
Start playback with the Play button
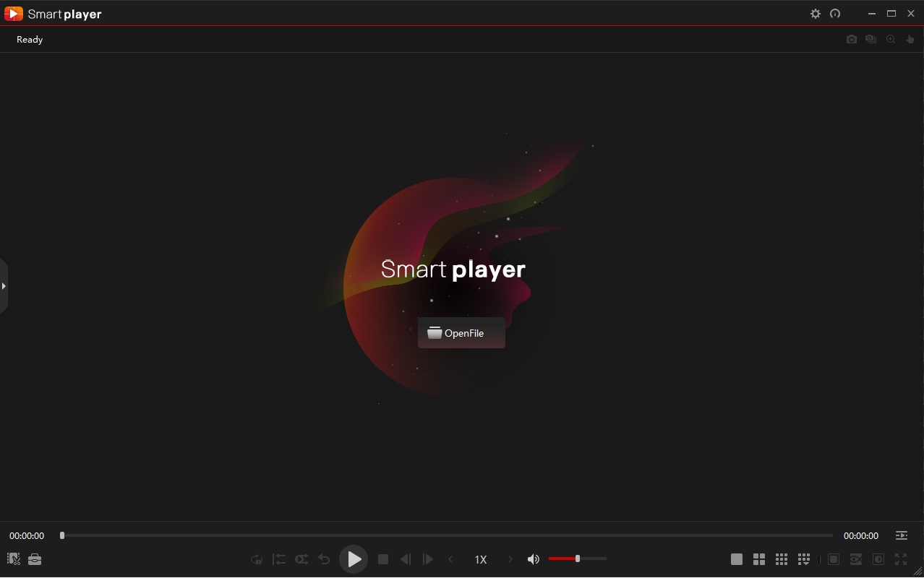click(x=354, y=559)
